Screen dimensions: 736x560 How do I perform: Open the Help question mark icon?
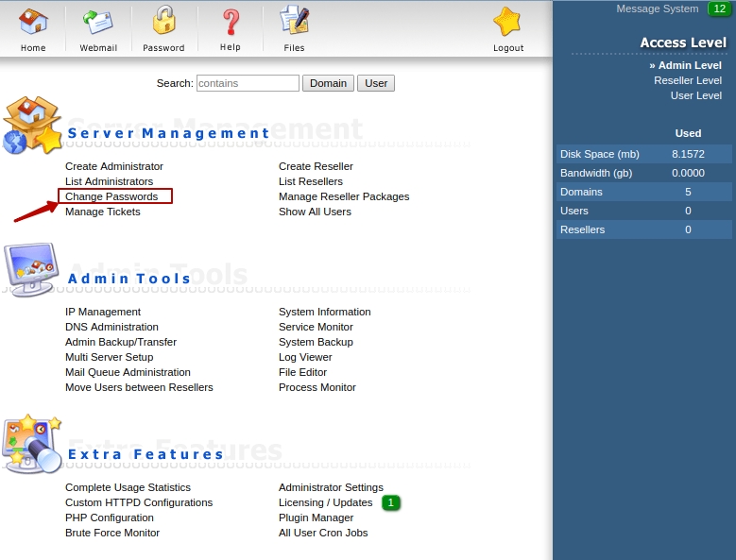(230, 23)
